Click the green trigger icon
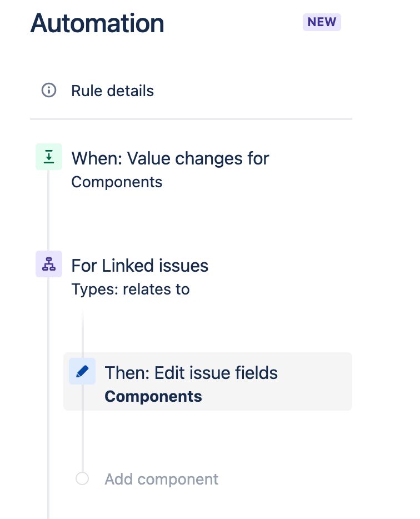 point(49,157)
